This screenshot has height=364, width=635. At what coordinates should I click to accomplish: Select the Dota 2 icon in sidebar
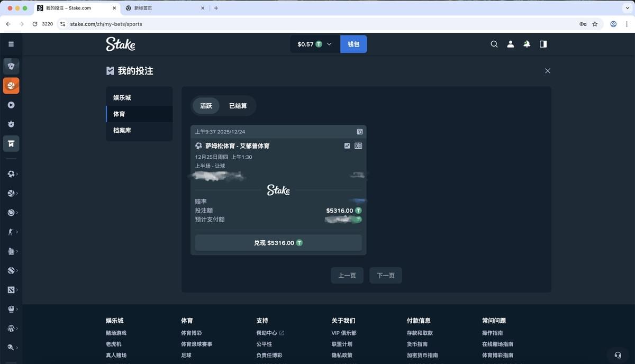(x=11, y=290)
